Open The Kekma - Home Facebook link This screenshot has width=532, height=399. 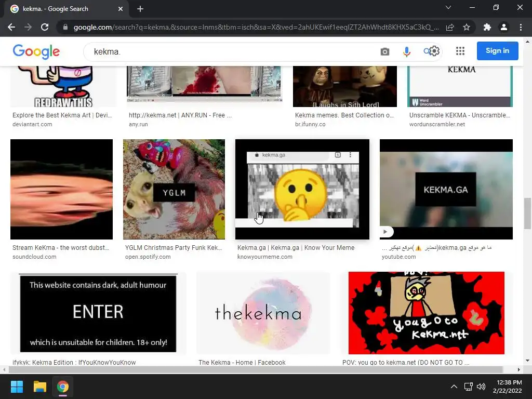click(242, 362)
